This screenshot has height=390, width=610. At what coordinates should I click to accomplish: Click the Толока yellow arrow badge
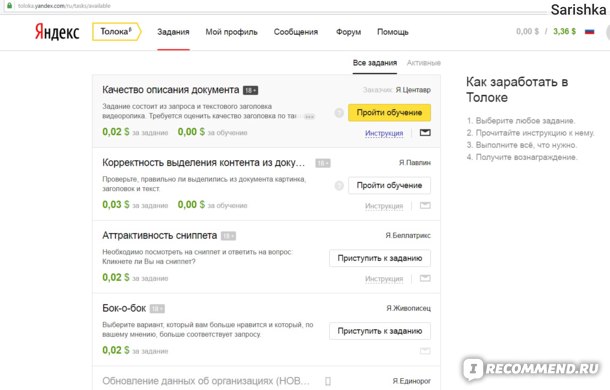pos(117,32)
